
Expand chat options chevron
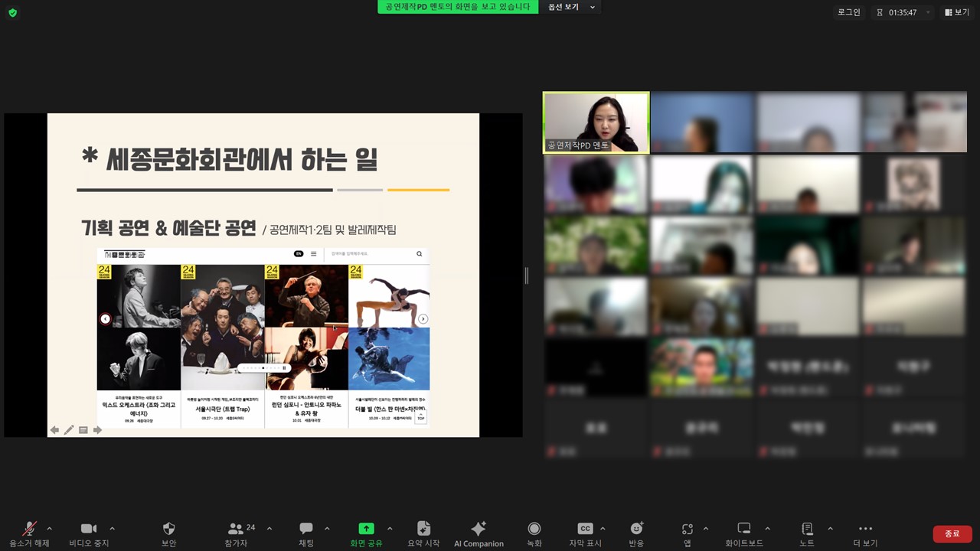coord(327,528)
